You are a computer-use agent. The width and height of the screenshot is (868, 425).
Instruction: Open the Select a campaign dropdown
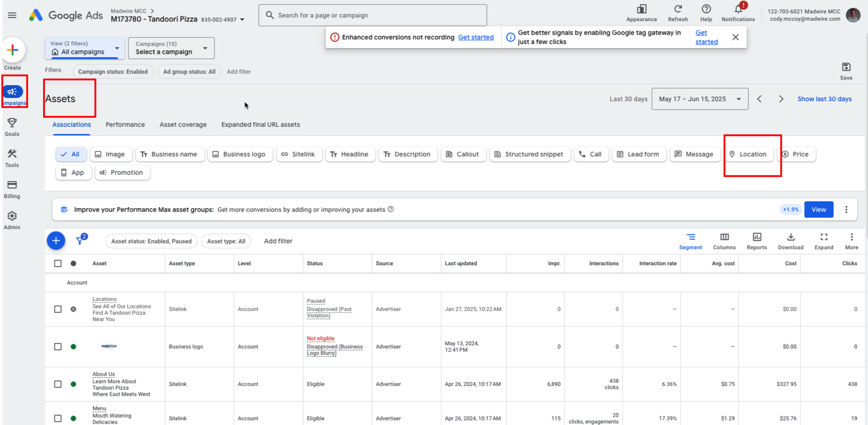click(x=171, y=48)
